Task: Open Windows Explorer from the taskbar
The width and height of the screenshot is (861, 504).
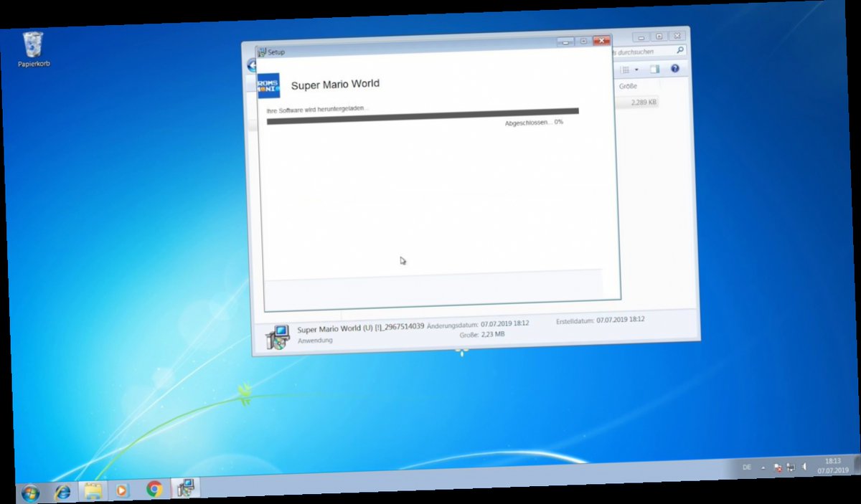Action: pos(93,491)
